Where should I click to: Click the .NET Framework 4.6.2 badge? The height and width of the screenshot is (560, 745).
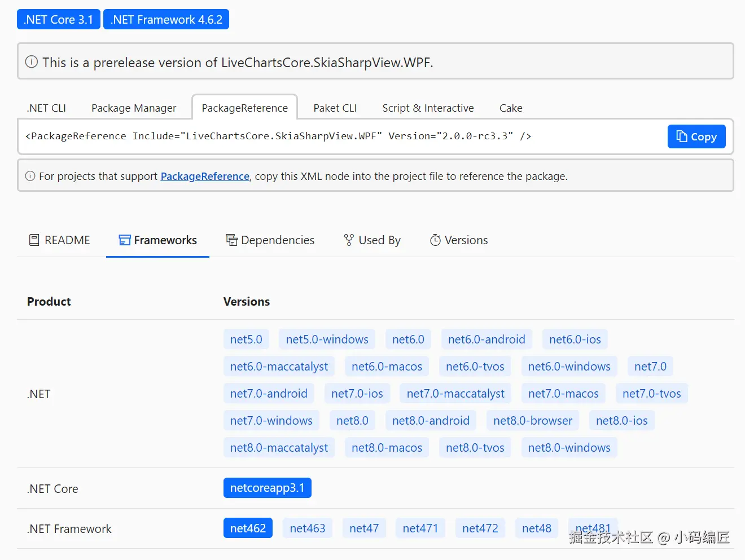(x=166, y=19)
